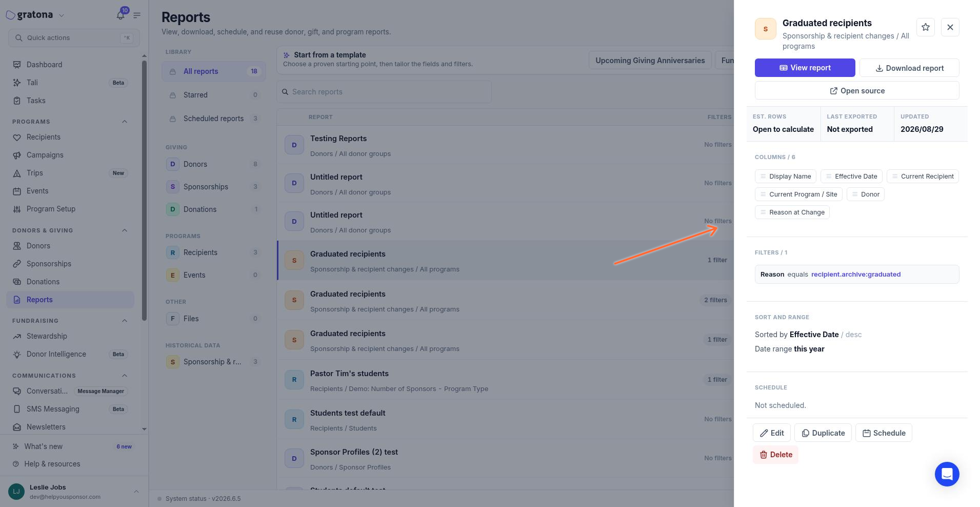Open the Testing Reports row

point(505,145)
